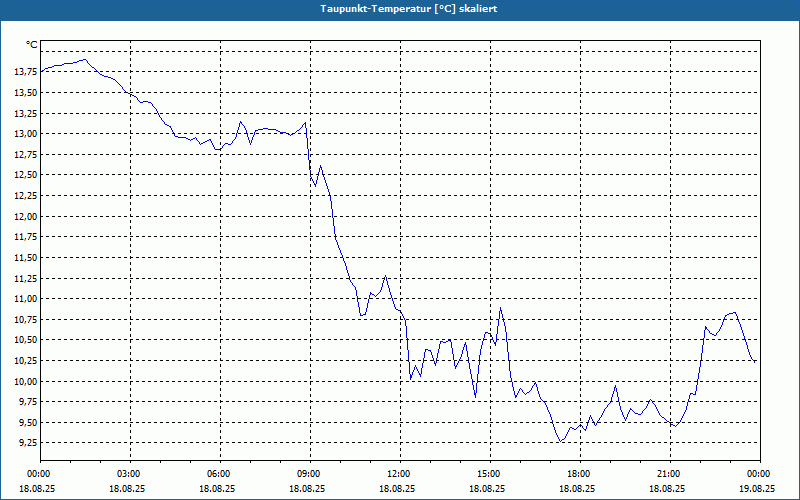Click the 18:00 time label
This screenshot has height=500, width=800.
tap(580, 474)
